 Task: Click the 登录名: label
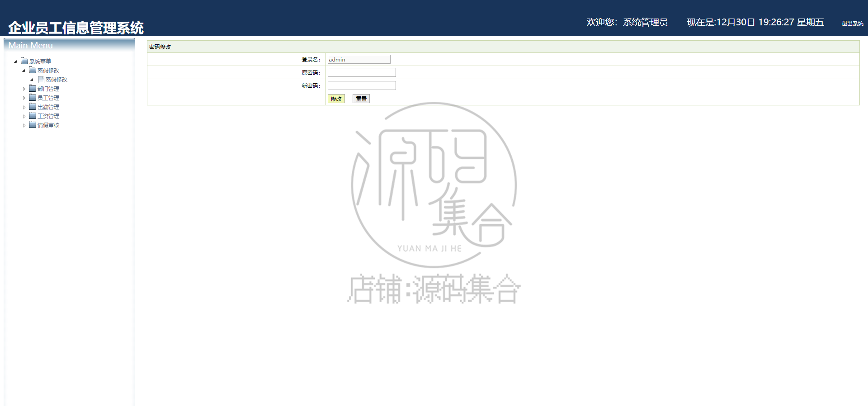(311, 60)
